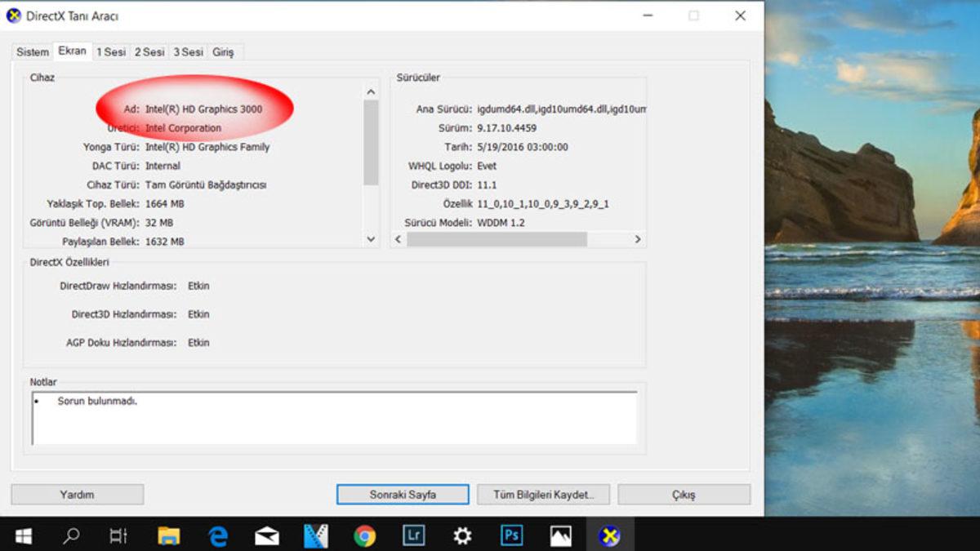Viewport: 980px width, 551px height.
Task: Open Microsoft Edge from the taskbar
Action: click(x=218, y=535)
